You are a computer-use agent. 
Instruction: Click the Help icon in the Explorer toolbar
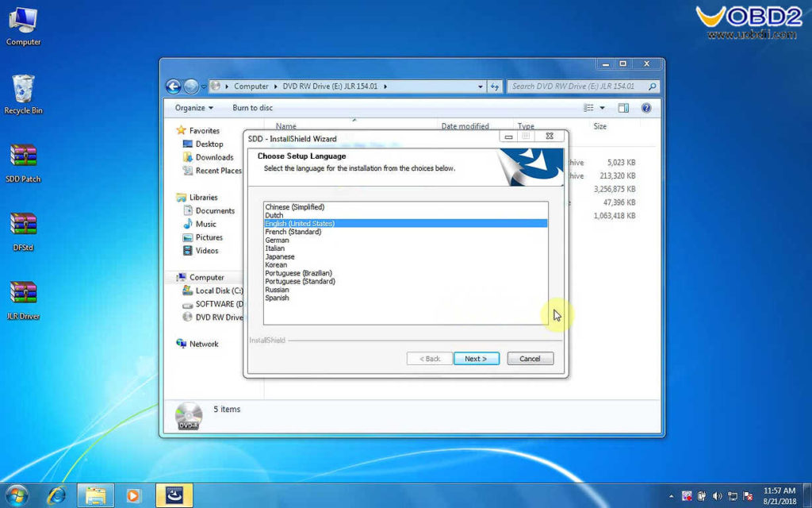point(646,107)
